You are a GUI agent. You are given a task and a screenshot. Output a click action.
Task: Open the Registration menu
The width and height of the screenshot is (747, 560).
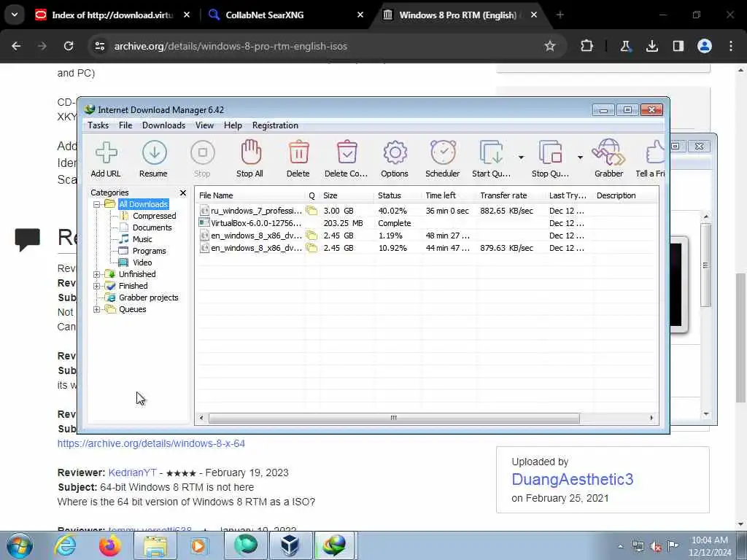(275, 125)
